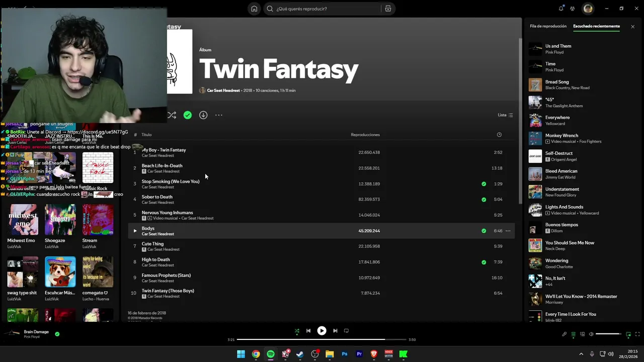Adjust the volume slider
644x362 pixels.
click(608, 334)
